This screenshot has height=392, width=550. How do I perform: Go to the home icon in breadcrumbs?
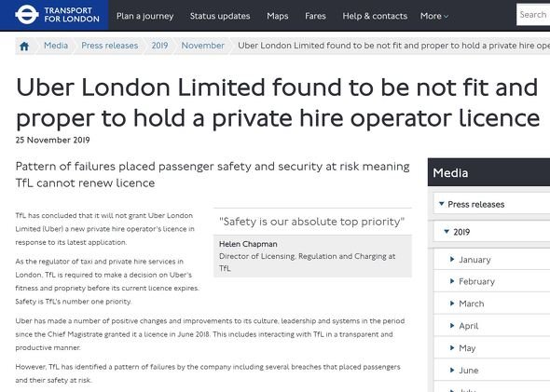click(24, 46)
